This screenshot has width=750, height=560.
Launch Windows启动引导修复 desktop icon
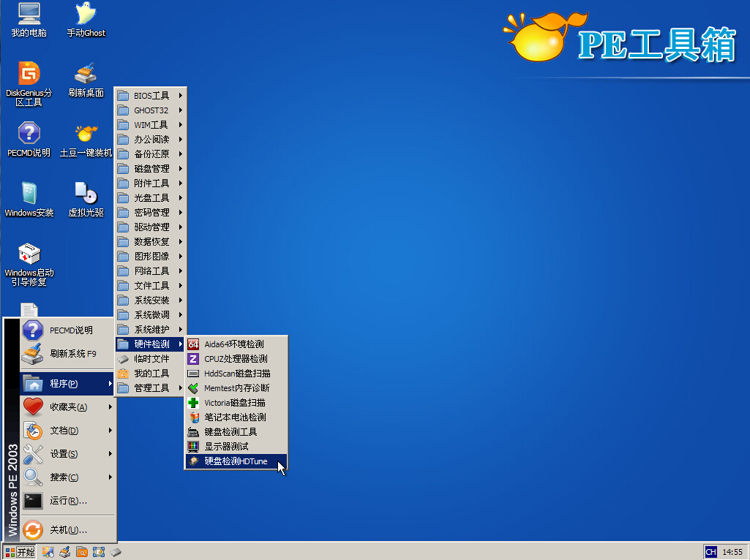(29, 265)
